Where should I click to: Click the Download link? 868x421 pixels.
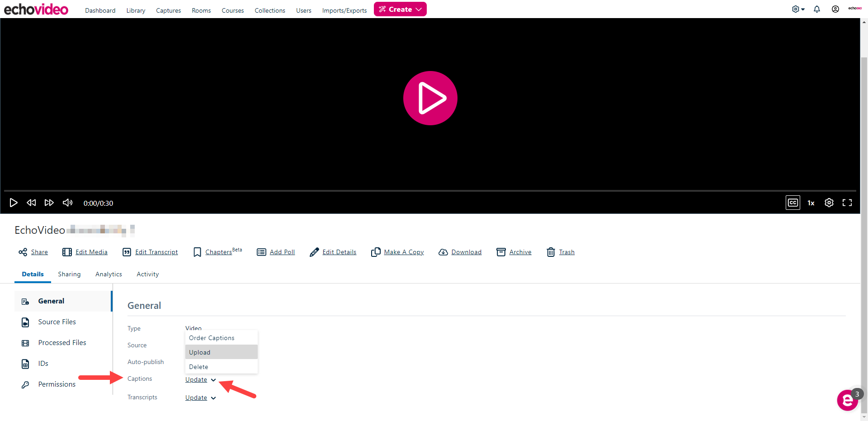[x=466, y=252]
